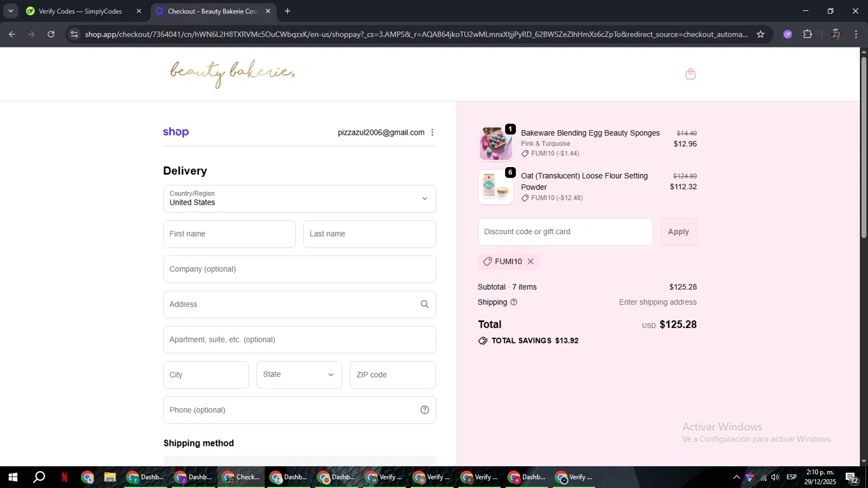Screen dimensions: 868x488
Task: Bookmark this page with the star icon
Action: coord(760,34)
